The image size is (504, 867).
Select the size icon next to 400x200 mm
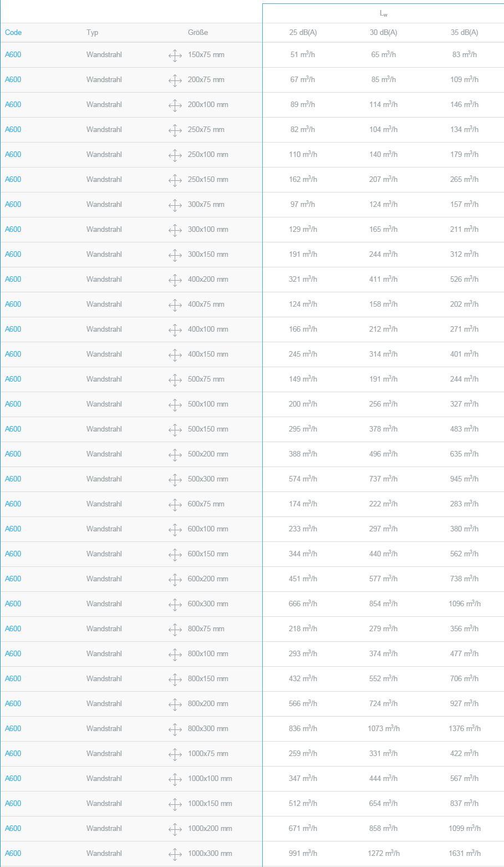tap(175, 280)
